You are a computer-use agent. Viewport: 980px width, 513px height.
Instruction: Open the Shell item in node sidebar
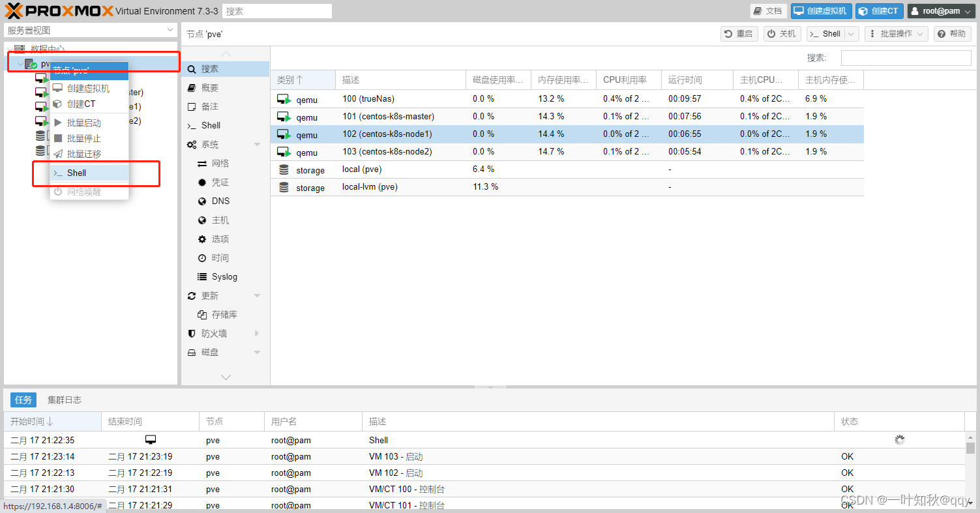point(225,125)
